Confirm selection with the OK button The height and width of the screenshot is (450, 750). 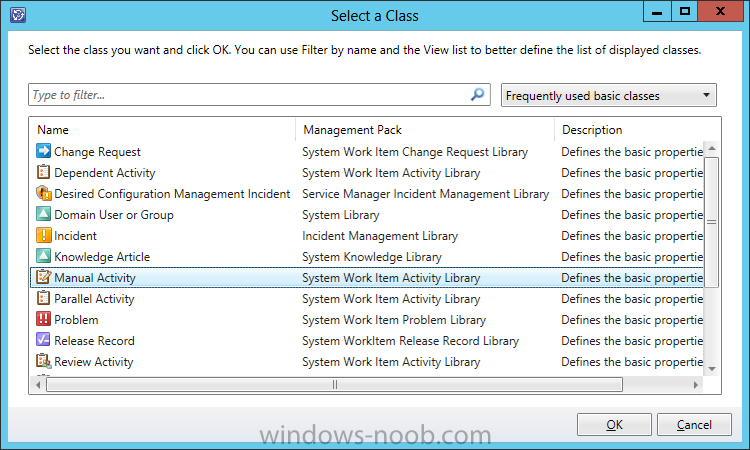click(614, 425)
